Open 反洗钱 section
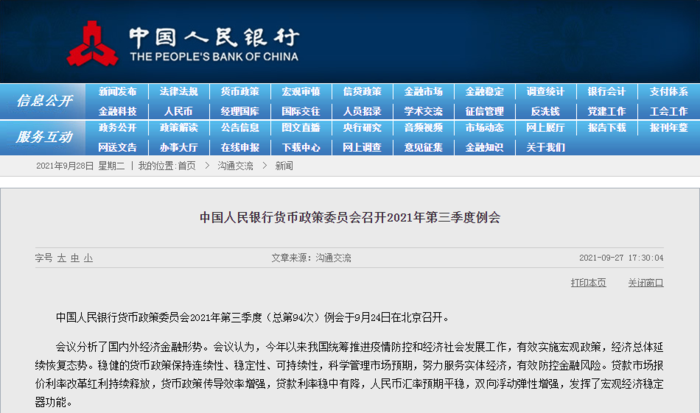700x413 pixels. point(546,111)
